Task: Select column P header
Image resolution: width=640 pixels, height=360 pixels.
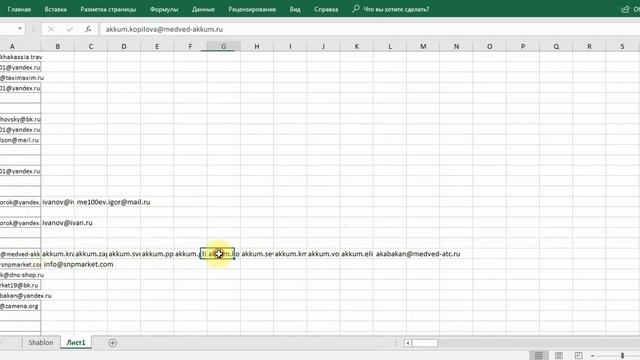Action: point(523,47)
